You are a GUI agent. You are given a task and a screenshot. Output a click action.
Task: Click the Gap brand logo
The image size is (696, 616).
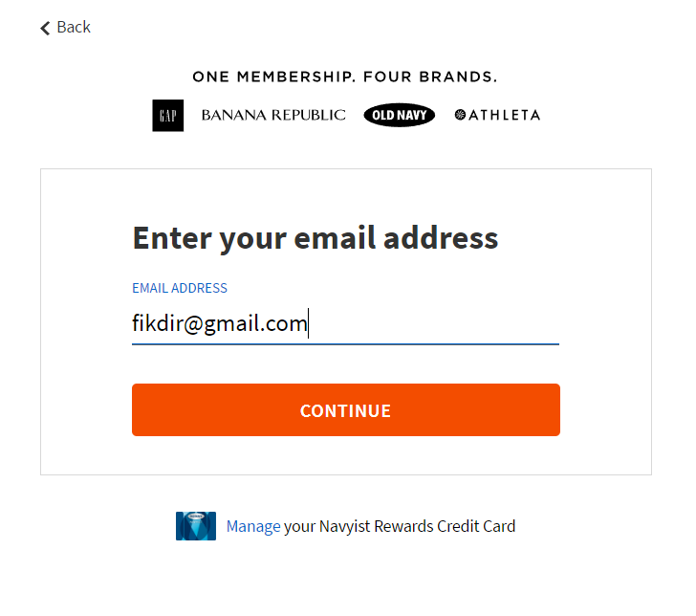tap(168, 115)
